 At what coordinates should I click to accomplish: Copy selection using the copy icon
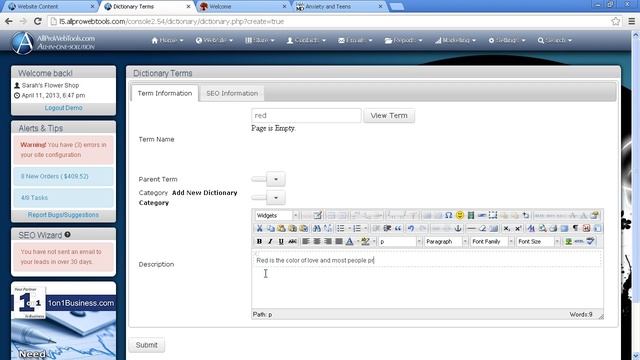coord(270,228)
